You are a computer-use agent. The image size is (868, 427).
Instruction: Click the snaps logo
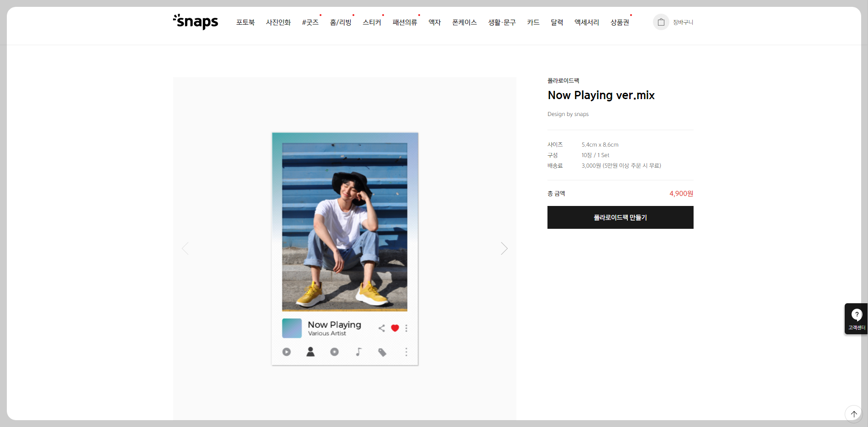coord(195,21)
